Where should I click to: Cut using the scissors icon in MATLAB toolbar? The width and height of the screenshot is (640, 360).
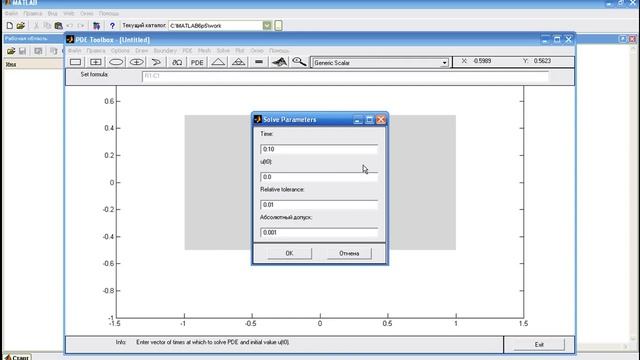coord(36,26)
